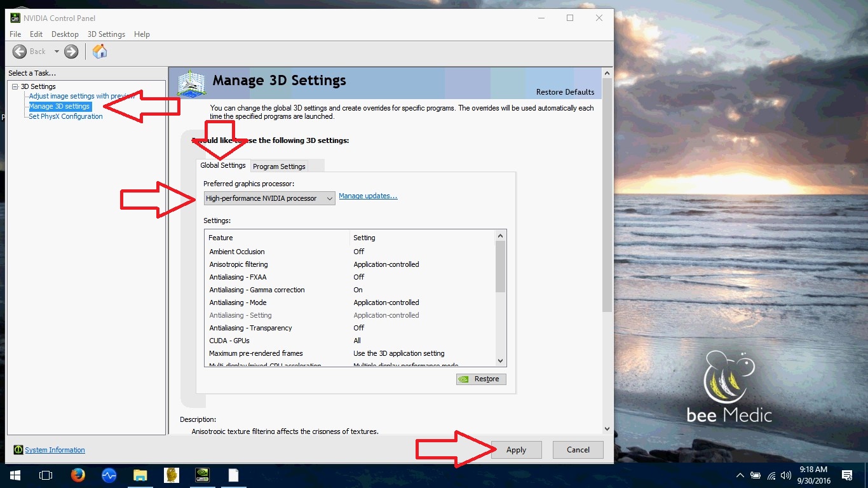The width and height of the screenshot is (868, 488).
Task: Click the main panel scroll-down arrow
Action: click(607, 429)
